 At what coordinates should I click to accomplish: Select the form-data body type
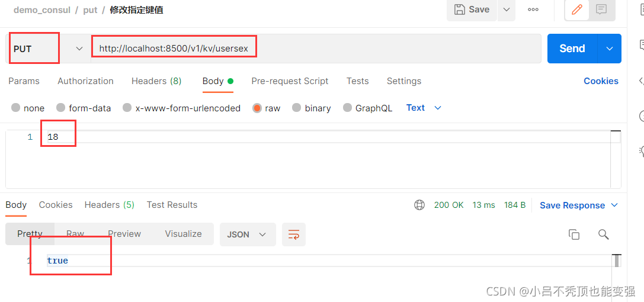click(84, 108)
